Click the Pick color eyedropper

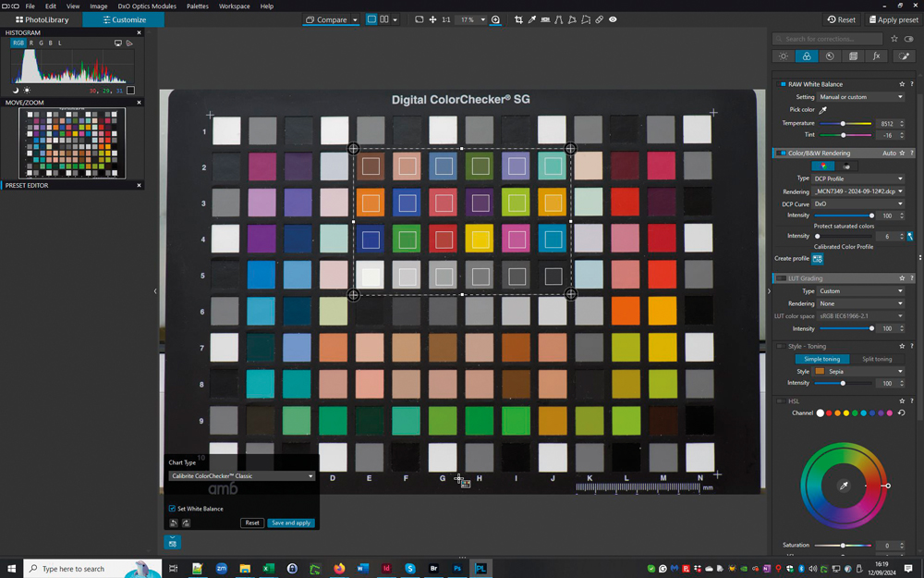coord(823,110)
